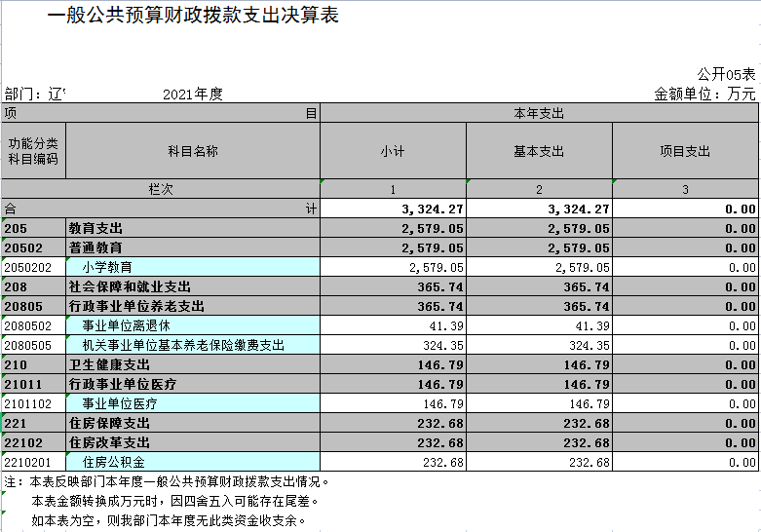Click 小学教育 小计 value 2,579.05
Screen dimensions: 761x532
(x=393, y=267)
